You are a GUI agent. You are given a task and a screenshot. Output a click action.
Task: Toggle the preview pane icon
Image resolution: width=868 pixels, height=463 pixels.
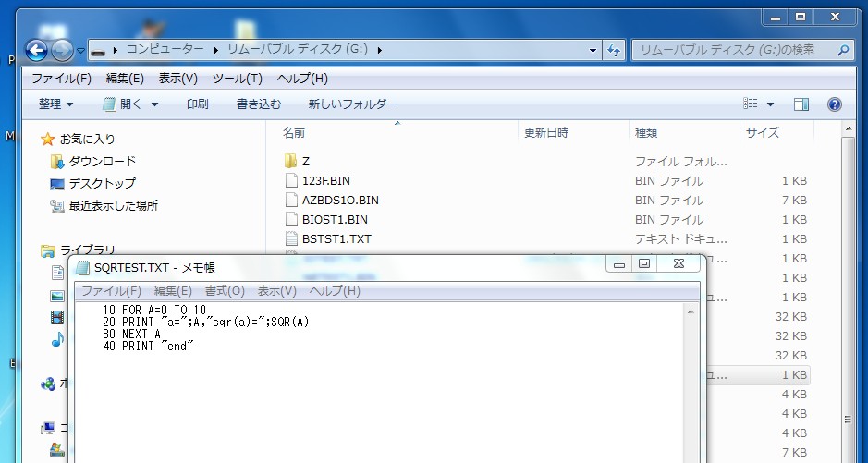point(801,104)
